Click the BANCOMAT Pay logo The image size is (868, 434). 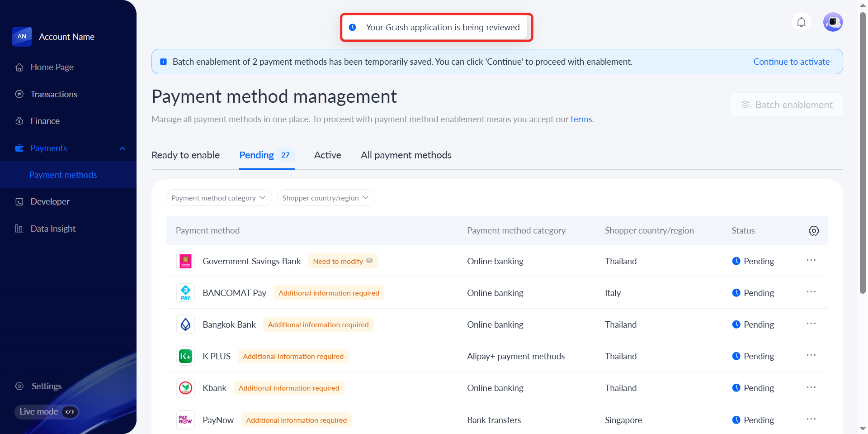click(185, 293)
